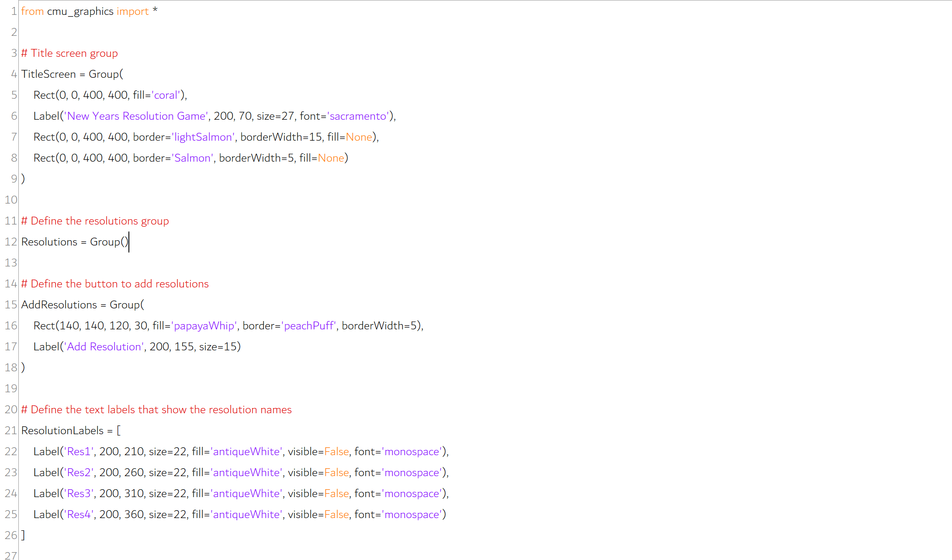Screen dimensions: 952x560
Task: Click the 'import' keyword on line 1
Action: coord(132,11)
